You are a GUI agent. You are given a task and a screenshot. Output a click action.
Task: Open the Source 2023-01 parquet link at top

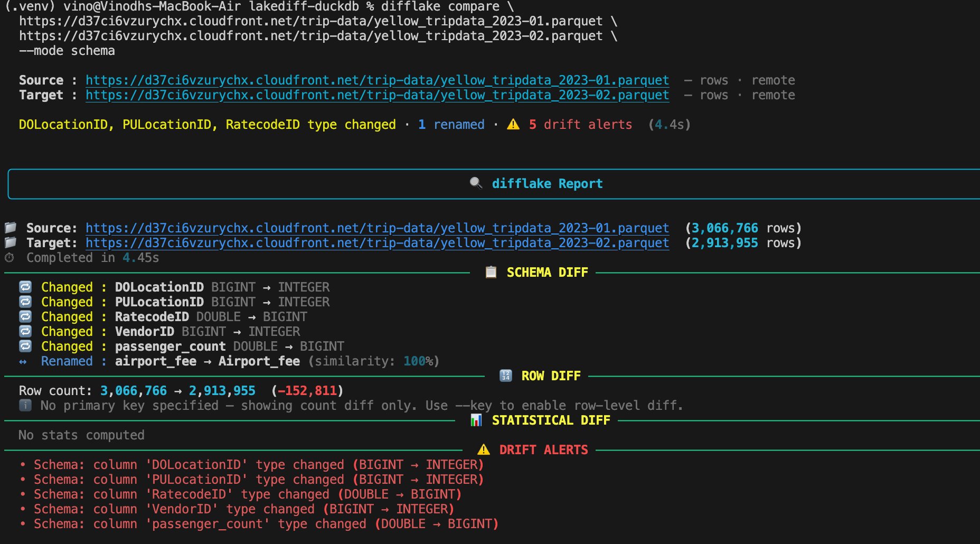point(377,80)
